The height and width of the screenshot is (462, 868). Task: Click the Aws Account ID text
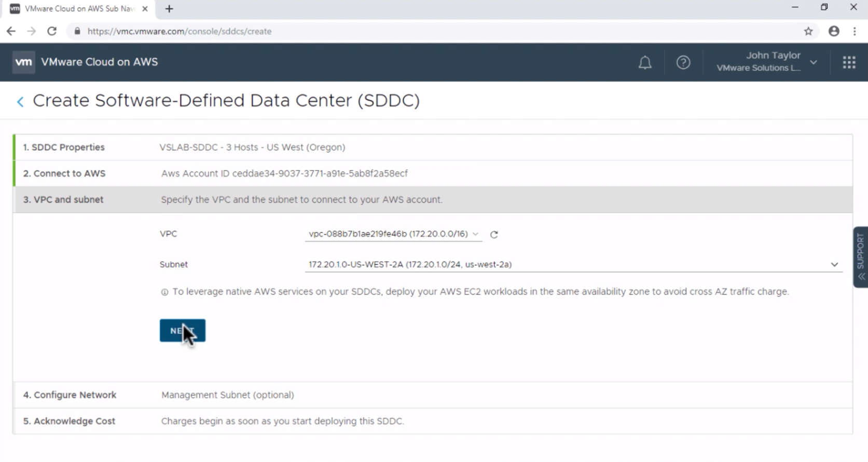point(284,174)
